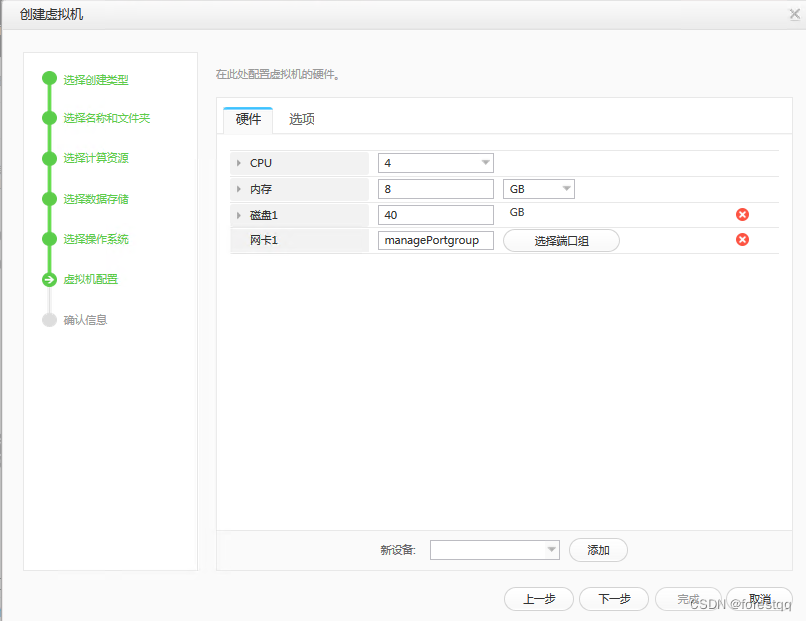Click the 新设备: label
The width and height of the screenshot is (806, 621).
pyautogui.click(x=397, y=550)
